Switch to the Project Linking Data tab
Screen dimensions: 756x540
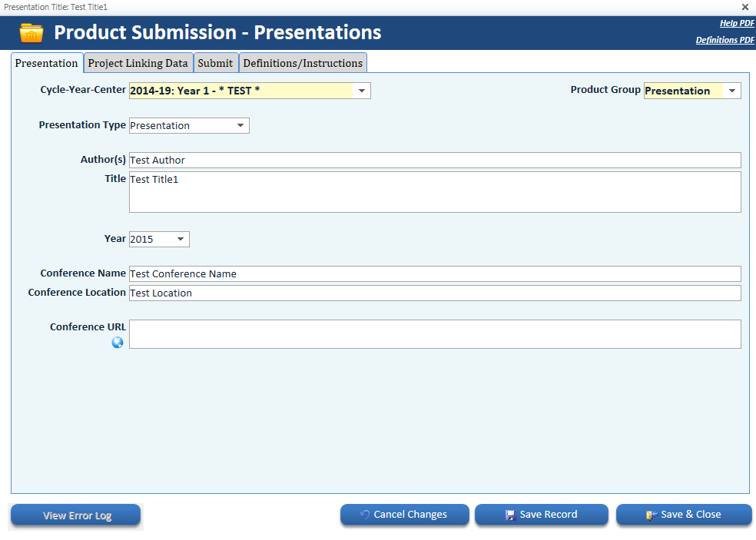click(138, 63)
